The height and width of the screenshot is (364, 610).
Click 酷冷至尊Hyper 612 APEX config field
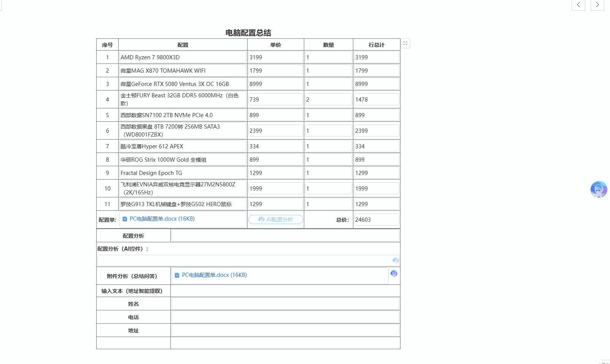click(x=183, y=146)
